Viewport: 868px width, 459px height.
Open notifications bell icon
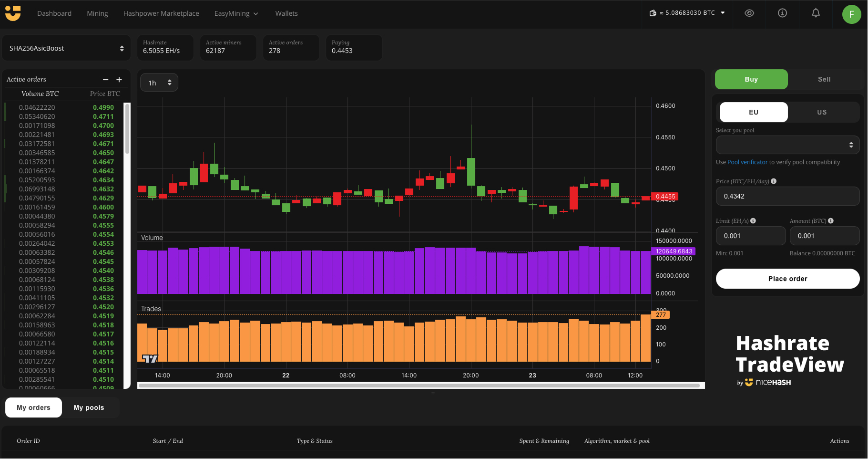coord(816,13)
